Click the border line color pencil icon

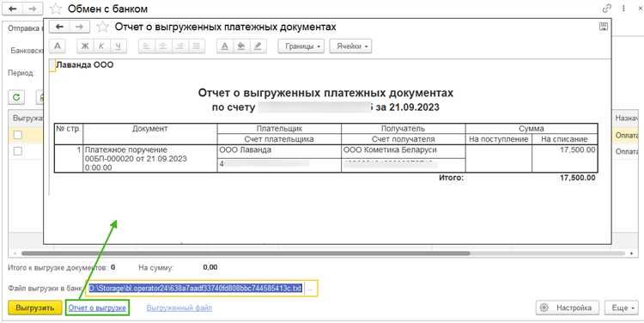tap(258, 46)
